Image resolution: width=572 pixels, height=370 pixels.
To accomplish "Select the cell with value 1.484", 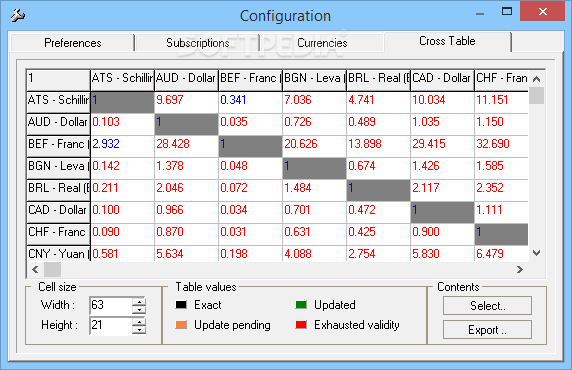I will click(x=314, y=190).
